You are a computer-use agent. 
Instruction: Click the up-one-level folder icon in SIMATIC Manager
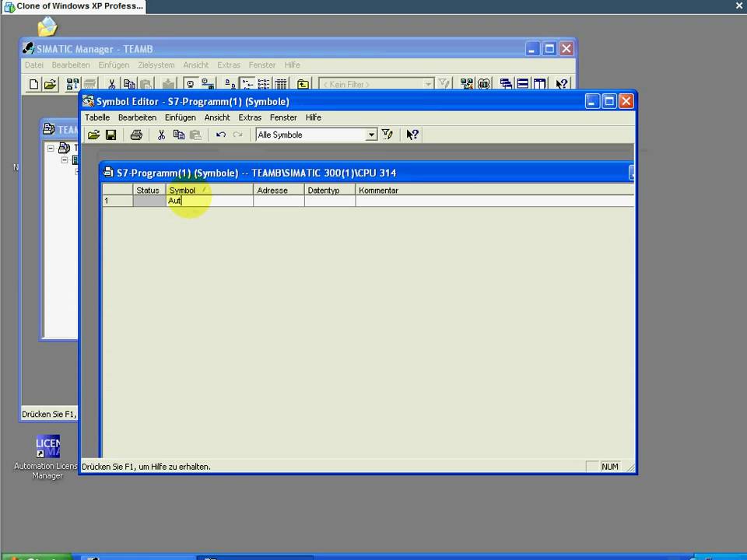click(x=303, y=84)
